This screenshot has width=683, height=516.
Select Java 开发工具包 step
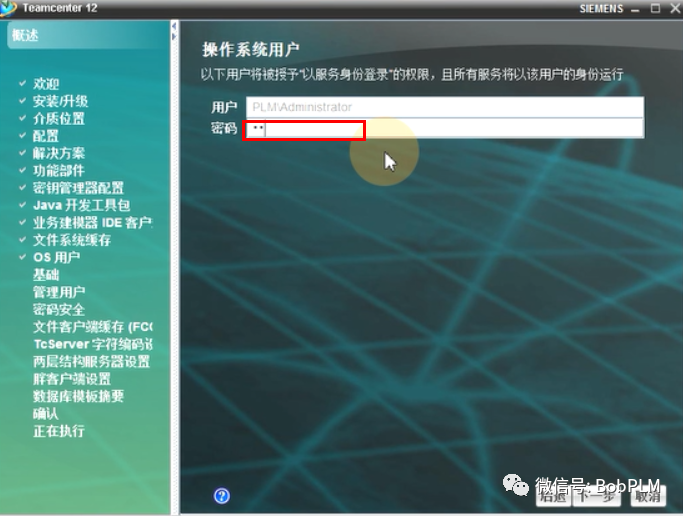tap(81, 205)
